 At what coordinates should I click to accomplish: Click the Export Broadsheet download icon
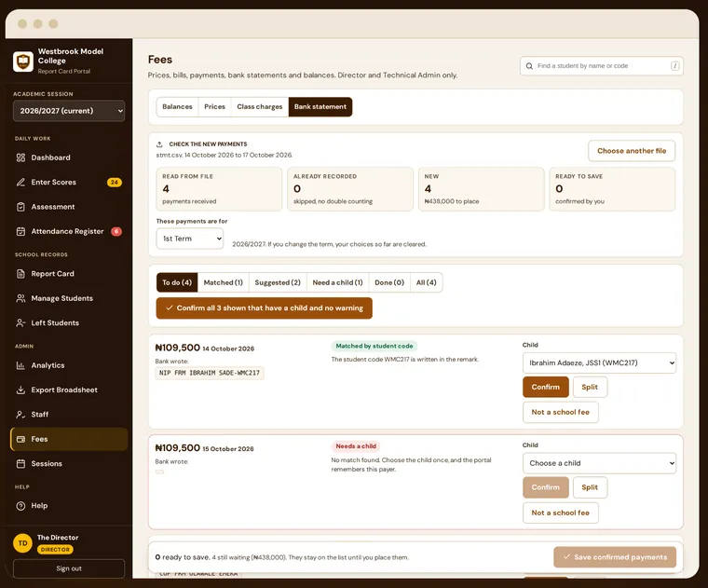click(x=20, y=390)
